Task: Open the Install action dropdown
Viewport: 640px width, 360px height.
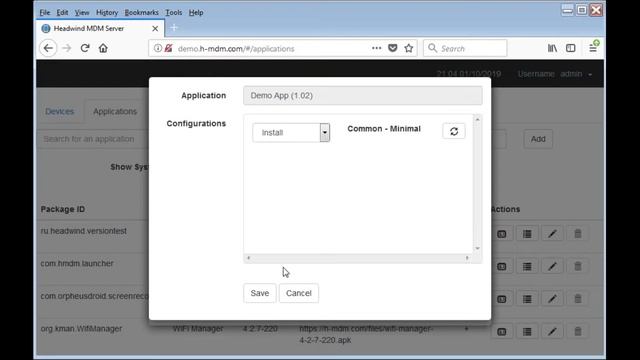Action: click(291, 133)
